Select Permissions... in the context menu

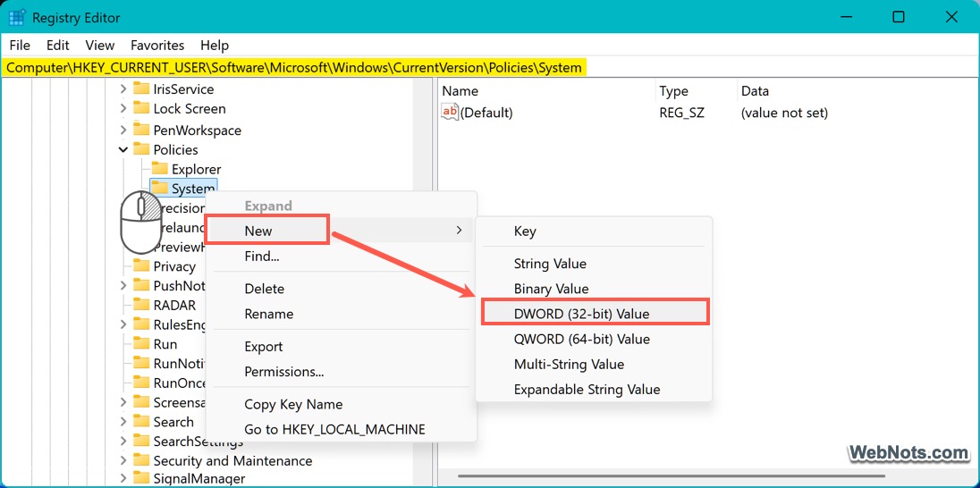pos(283,371)
